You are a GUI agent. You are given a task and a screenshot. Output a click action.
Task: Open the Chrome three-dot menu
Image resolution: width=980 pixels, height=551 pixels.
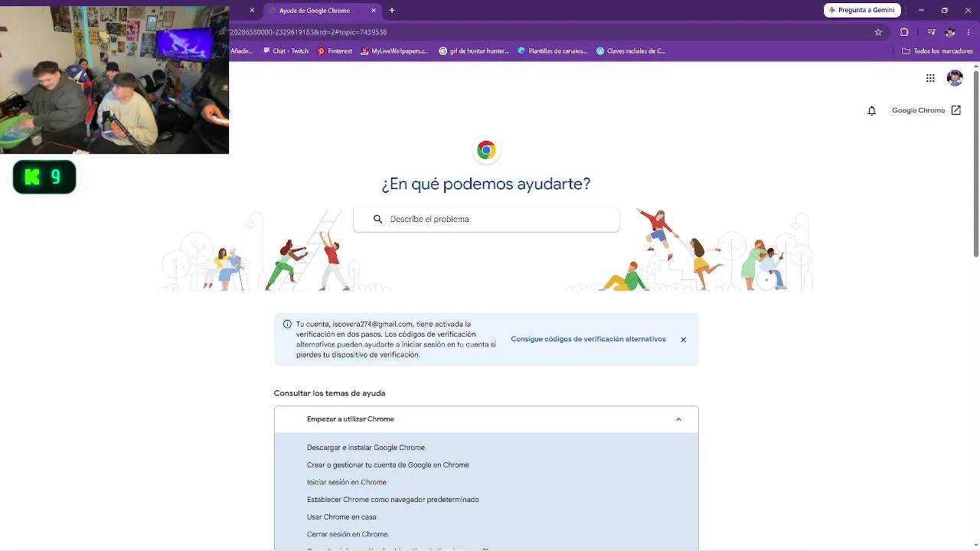click(x=969, y=32)
